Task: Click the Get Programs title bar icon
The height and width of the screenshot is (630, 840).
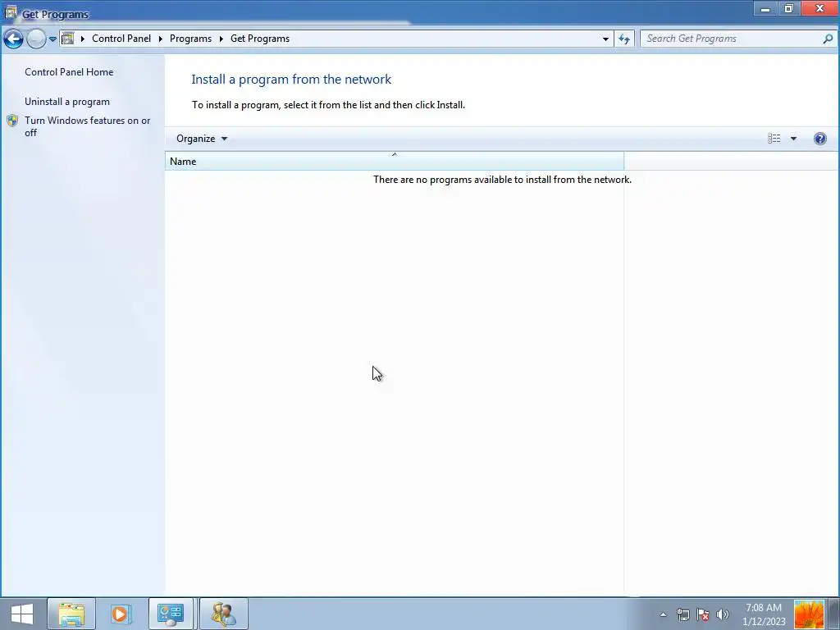Action: coord(10,12)
